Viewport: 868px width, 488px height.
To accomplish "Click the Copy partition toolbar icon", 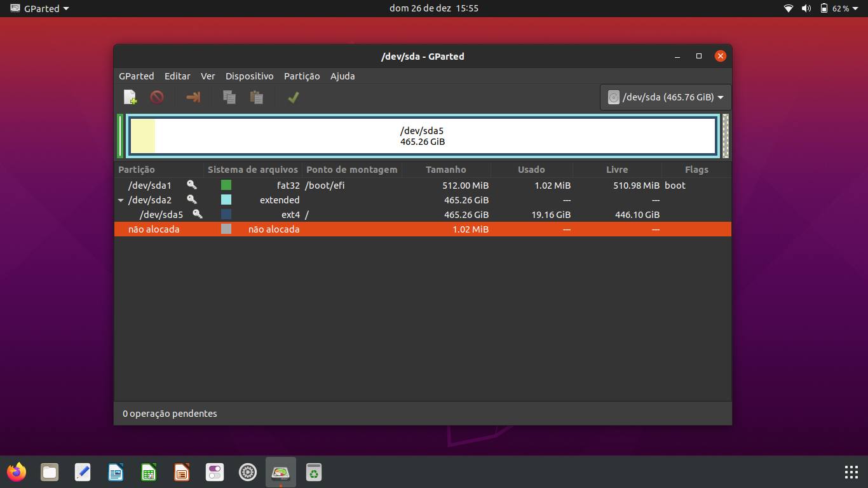I will click(229, 97).
